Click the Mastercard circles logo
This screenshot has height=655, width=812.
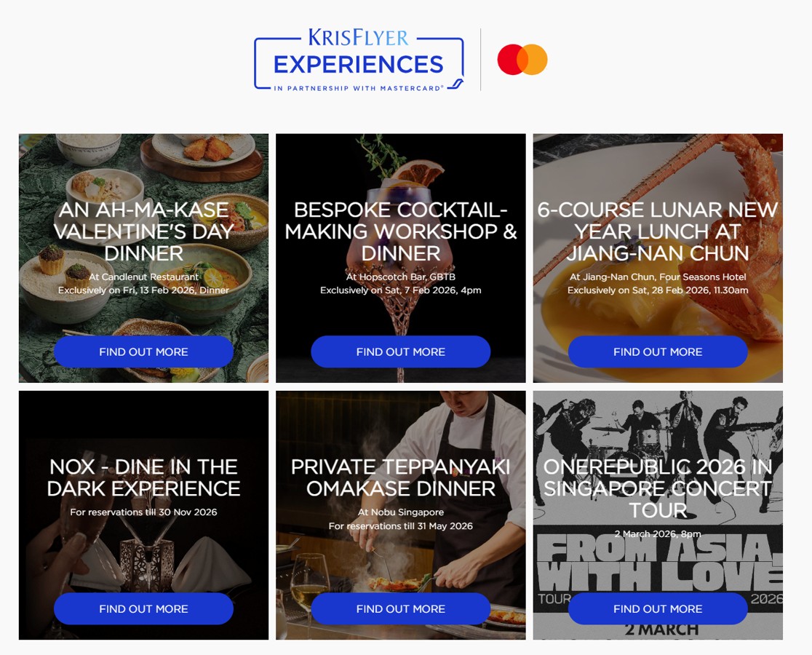(x=522, y=60)
